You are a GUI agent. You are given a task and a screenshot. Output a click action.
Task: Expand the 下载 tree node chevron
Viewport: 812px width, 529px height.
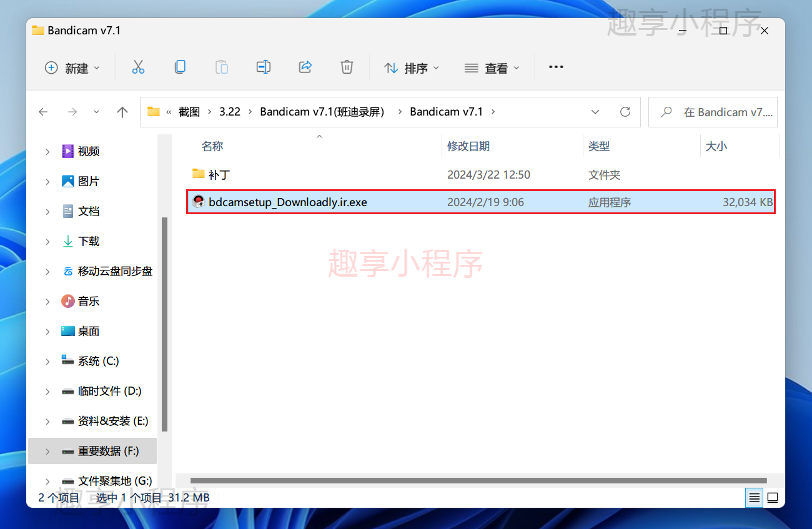47,242
